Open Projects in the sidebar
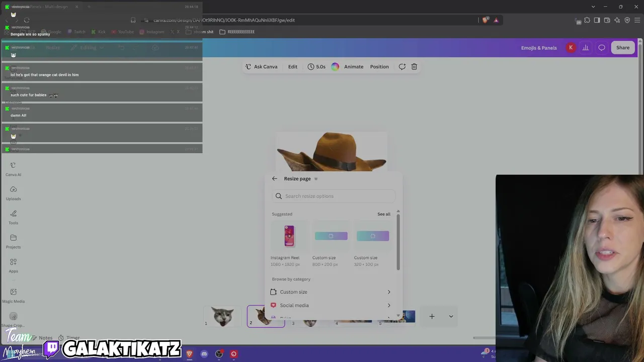This screenshot has height=362, width=644. (13, 242)
